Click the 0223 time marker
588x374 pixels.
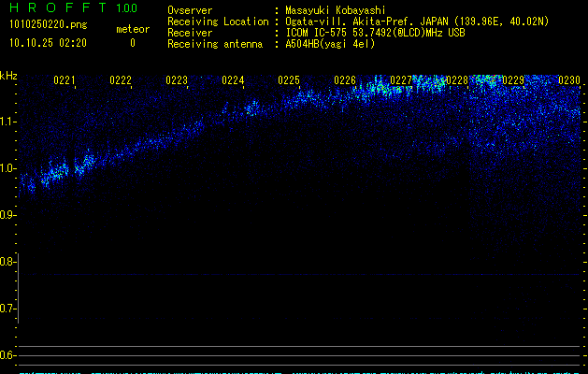[177, 80]
